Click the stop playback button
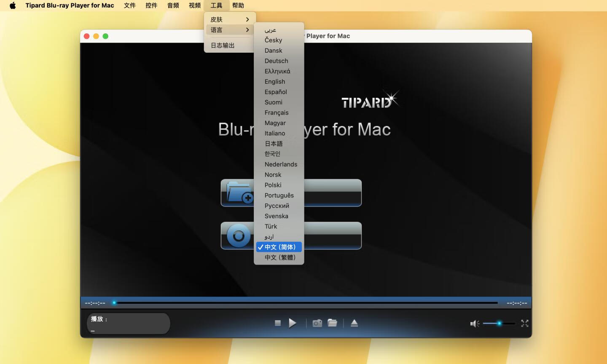The image size is (607, 364). [278, 323]
